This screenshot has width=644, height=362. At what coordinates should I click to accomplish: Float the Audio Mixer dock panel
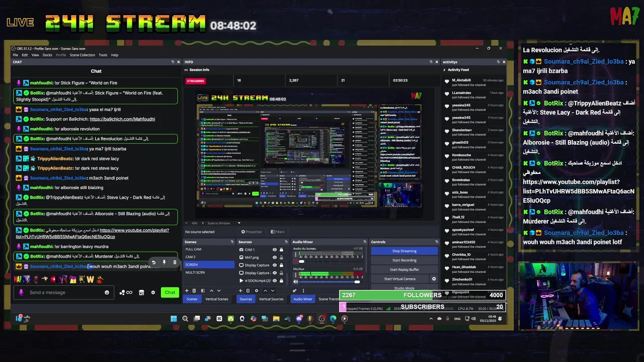[x=365, y=242]
